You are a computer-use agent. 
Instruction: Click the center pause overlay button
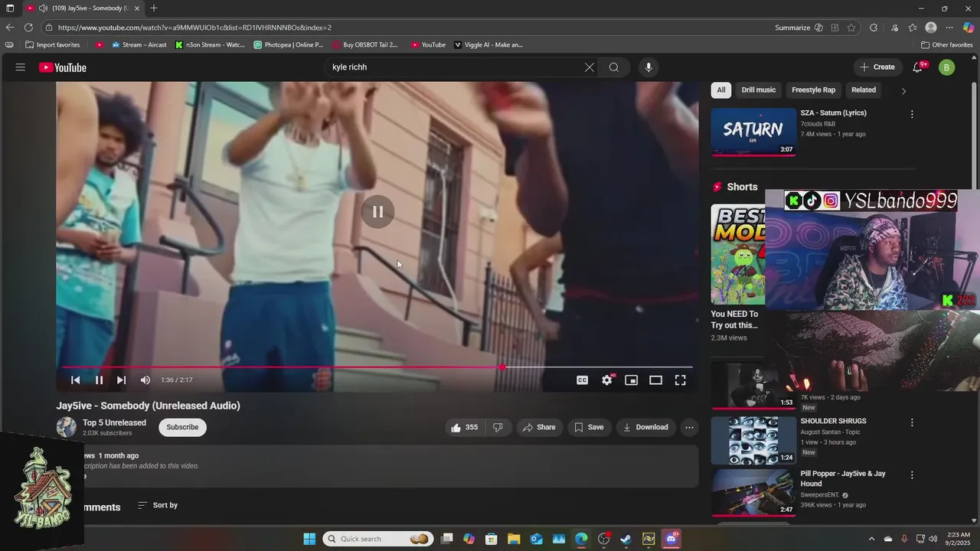pos(378,212)
